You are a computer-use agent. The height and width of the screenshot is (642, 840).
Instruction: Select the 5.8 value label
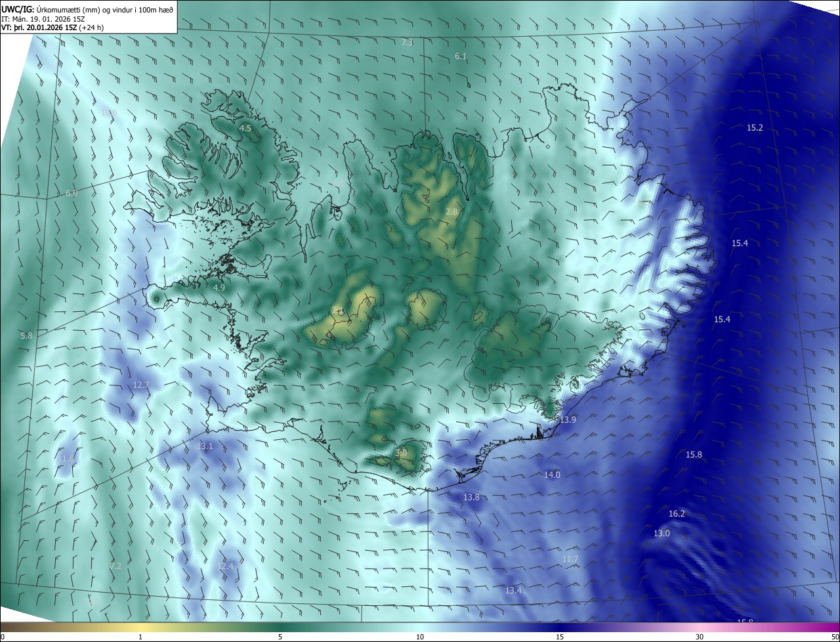click(26, 335)
